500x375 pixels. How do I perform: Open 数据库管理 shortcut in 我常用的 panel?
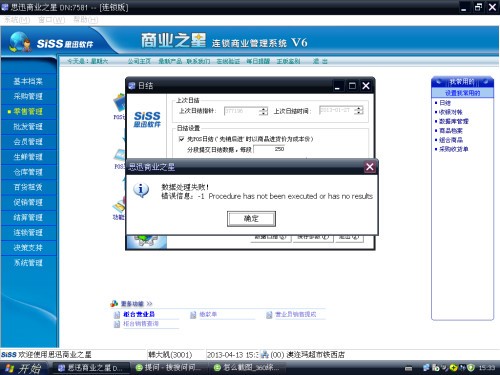coord(454,121)
